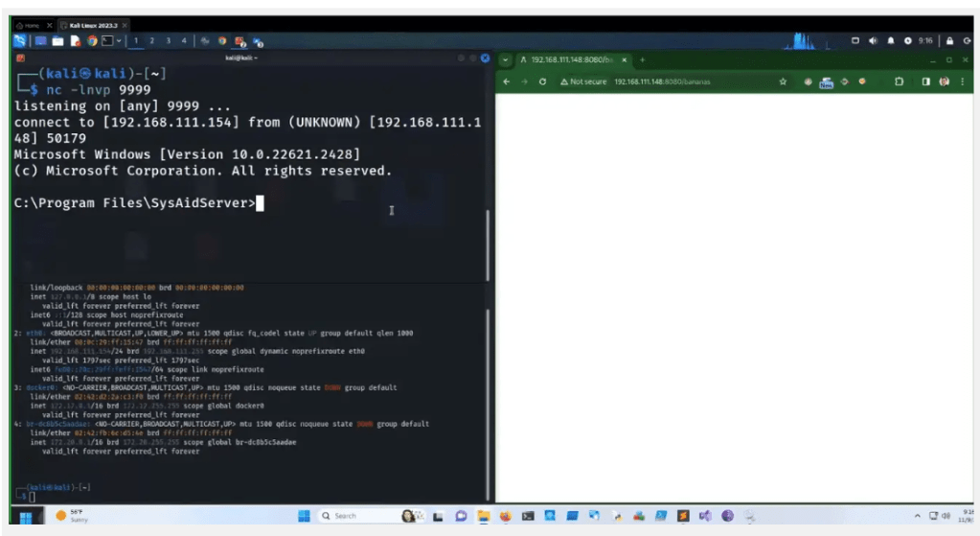Switch to the Kali Linux 2023.3 tab

click(93, 24)
